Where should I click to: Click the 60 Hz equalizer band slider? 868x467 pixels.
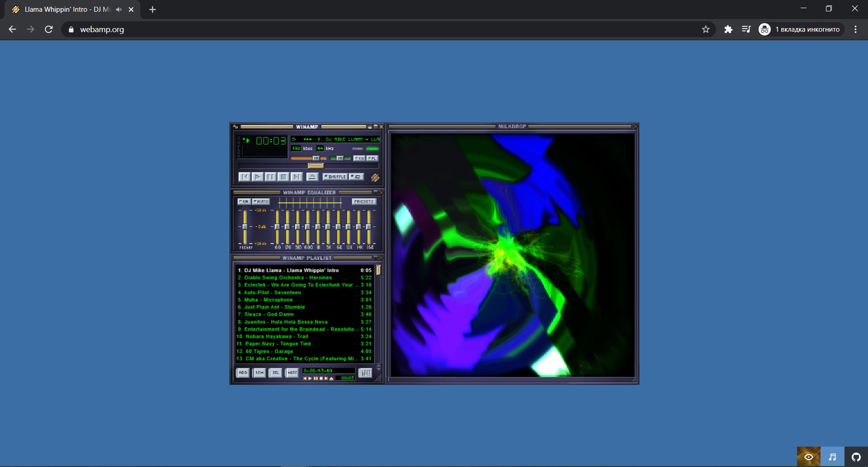pyautogui.click(x=277, y=227)
